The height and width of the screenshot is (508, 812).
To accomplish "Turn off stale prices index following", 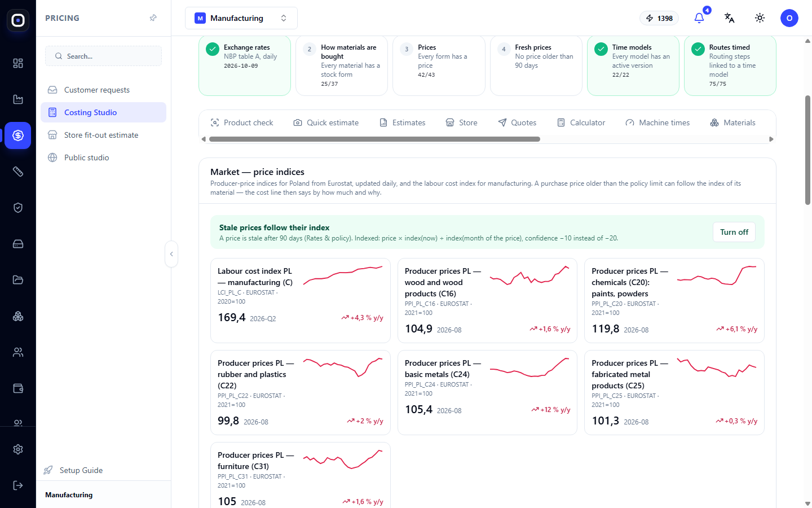I will pos(734,232).
